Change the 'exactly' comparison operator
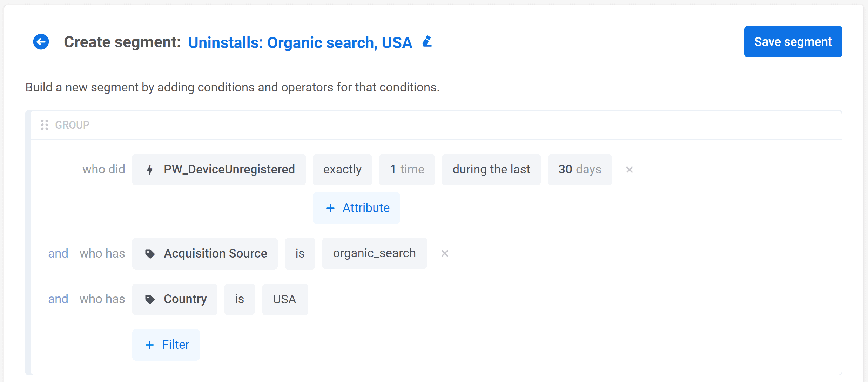Viewport: 868px width, 382px height. tap(342, 170)
